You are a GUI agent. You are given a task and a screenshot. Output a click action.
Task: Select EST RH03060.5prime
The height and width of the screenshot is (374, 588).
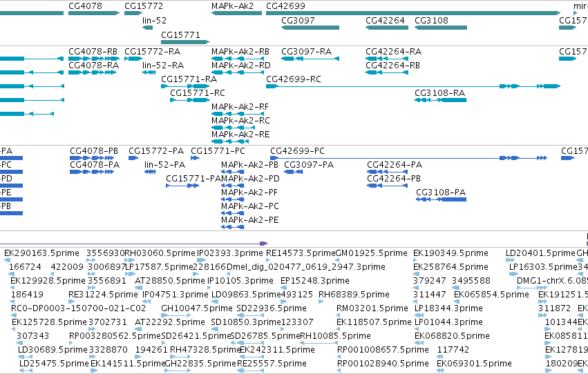click(x=160, y=253)
